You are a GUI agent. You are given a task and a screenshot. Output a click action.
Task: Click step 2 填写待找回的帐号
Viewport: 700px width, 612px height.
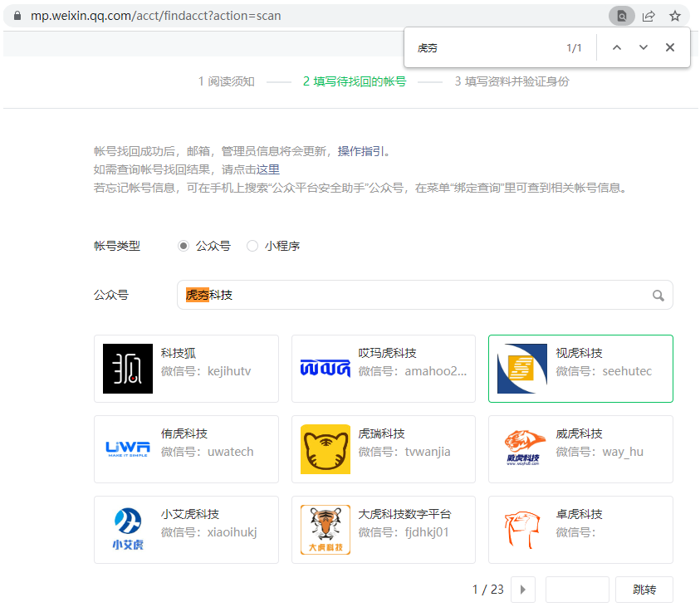point(355,81)
